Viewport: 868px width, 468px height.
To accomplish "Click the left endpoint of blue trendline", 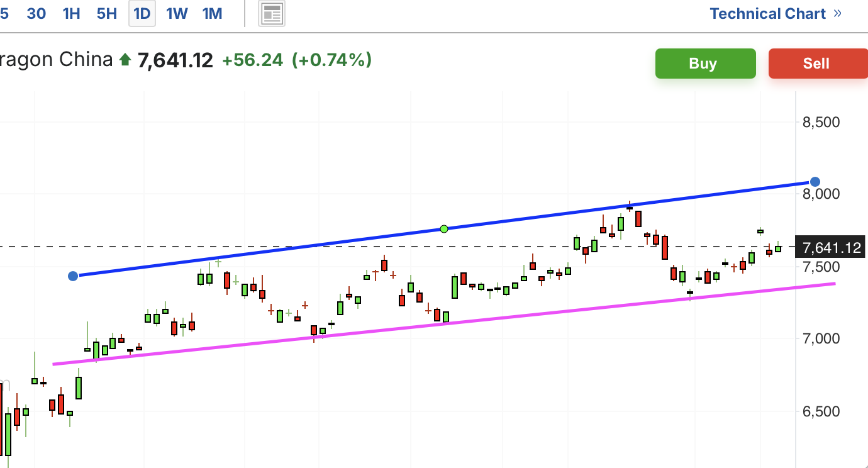I will coord(73,276).
